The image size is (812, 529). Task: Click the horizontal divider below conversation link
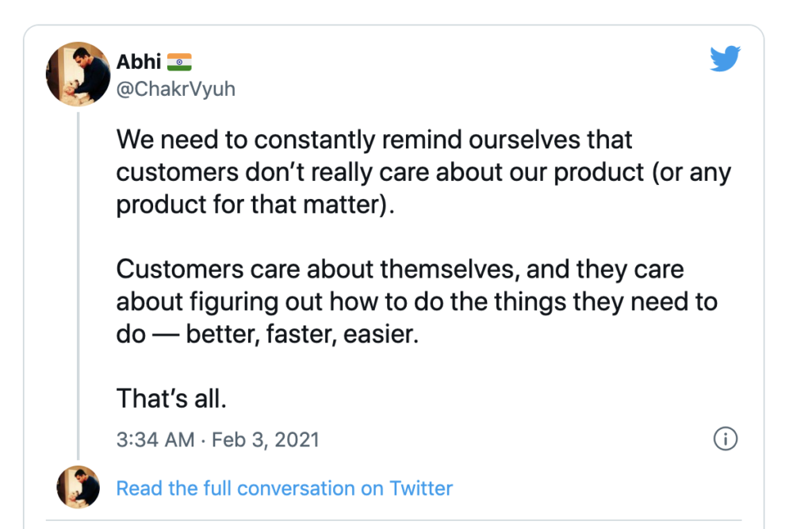(396, 521)
